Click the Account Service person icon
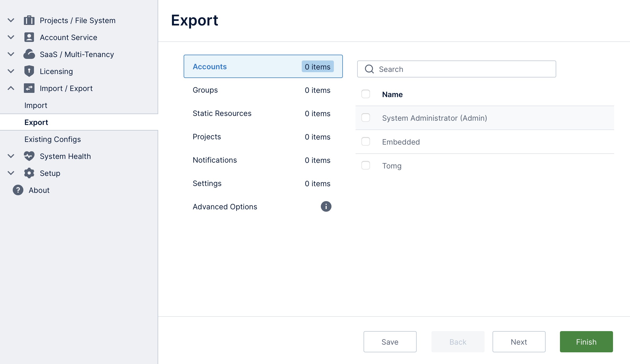 (x=29, y=37)
